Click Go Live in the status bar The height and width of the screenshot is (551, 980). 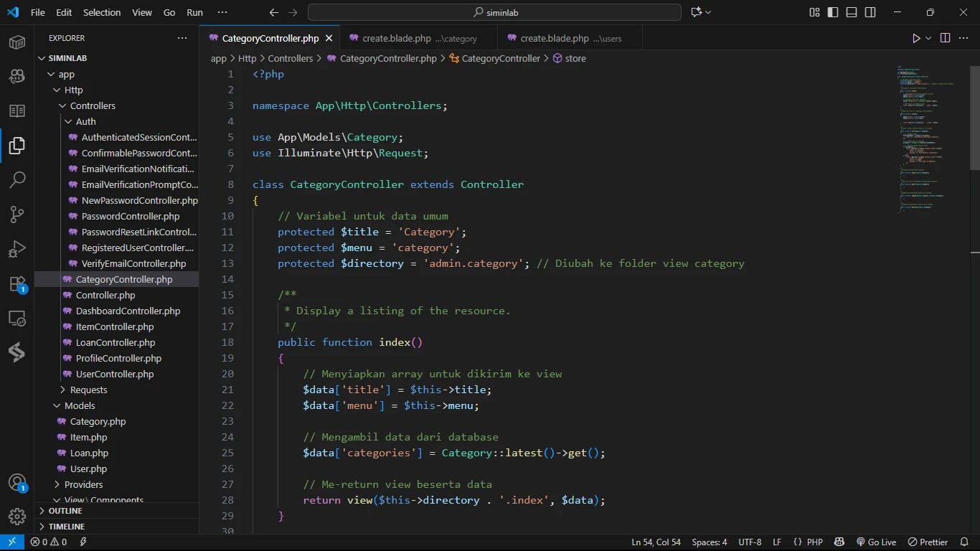point(876,542)
